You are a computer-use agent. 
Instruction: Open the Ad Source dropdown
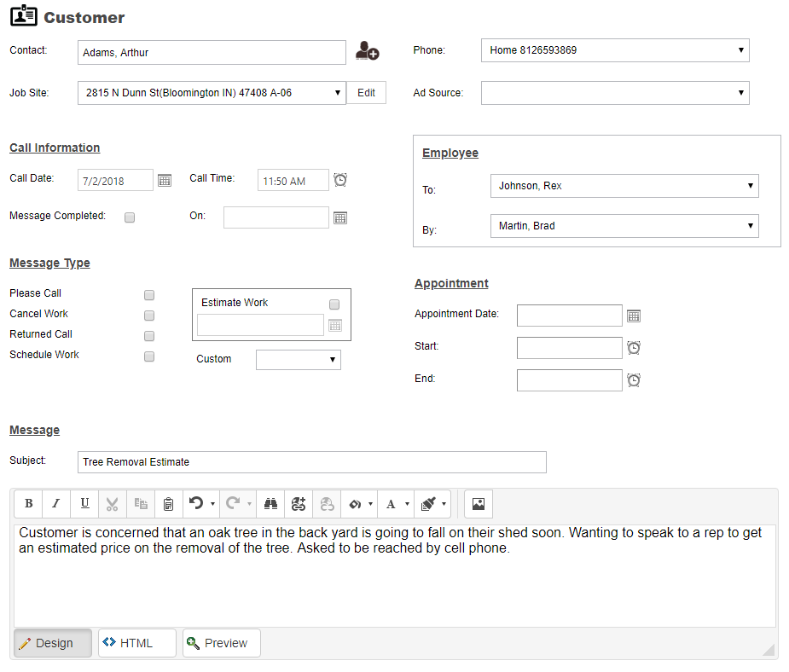pyautogui.click(x=615, y=93)
